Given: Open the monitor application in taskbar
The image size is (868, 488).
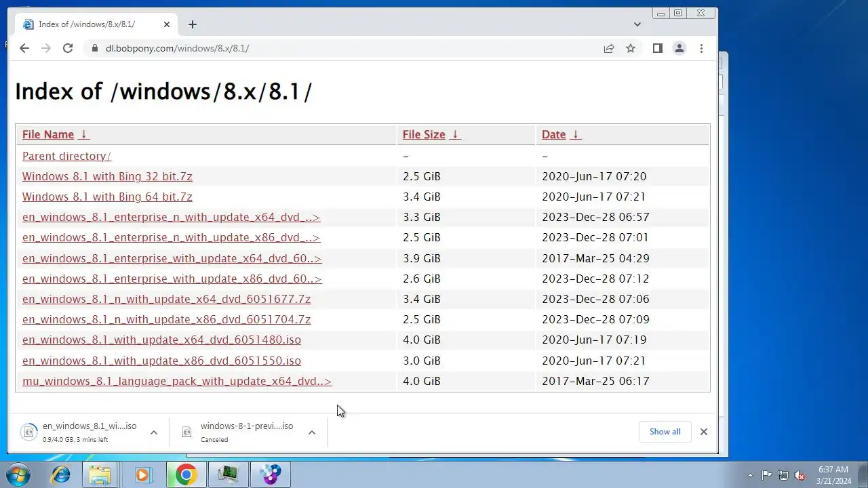Looking at the screenshot, I should pyautogui.click(x=229, y=474).
